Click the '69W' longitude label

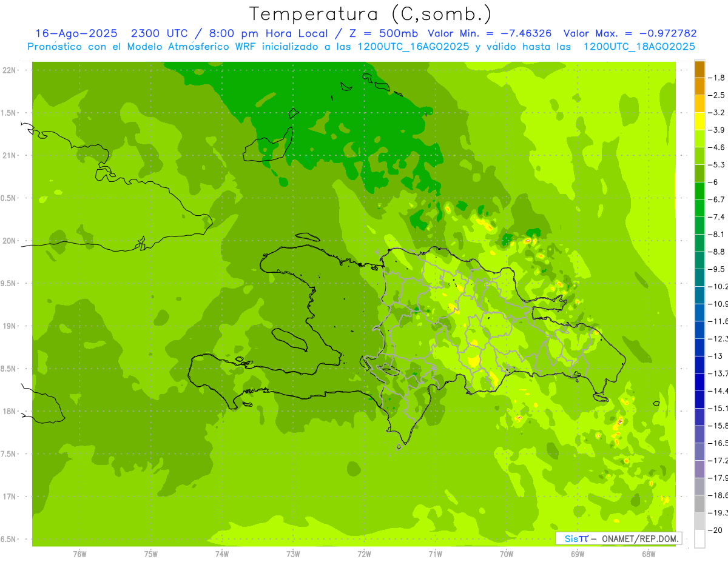click(578, 554)
